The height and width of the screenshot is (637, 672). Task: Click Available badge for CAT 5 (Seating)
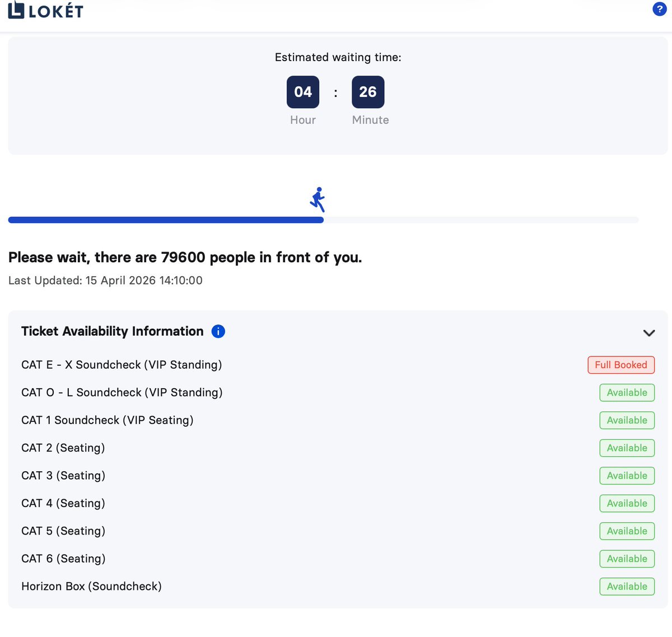pos(627,531)
